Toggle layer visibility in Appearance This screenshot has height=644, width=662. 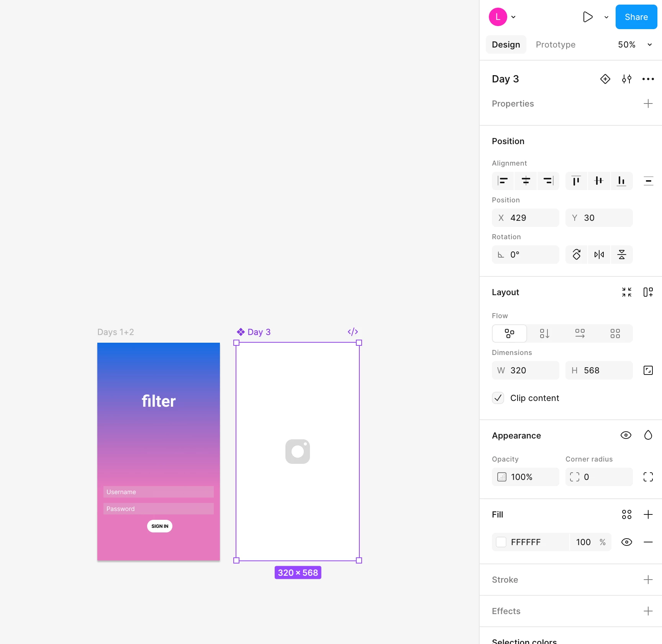pyautogui.click(x=626, y=435)
